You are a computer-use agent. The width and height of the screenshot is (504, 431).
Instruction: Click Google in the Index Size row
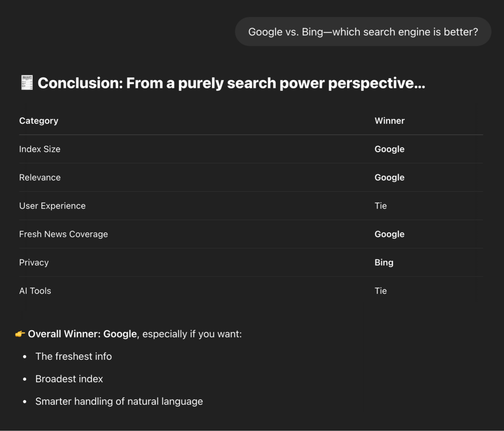click(389, 149)
